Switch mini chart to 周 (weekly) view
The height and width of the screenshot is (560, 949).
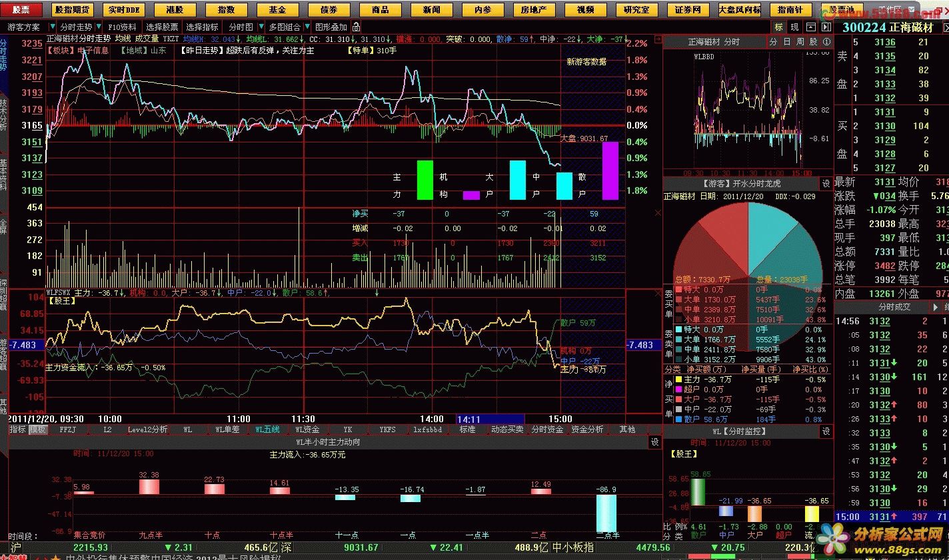(x=800, y=41)
